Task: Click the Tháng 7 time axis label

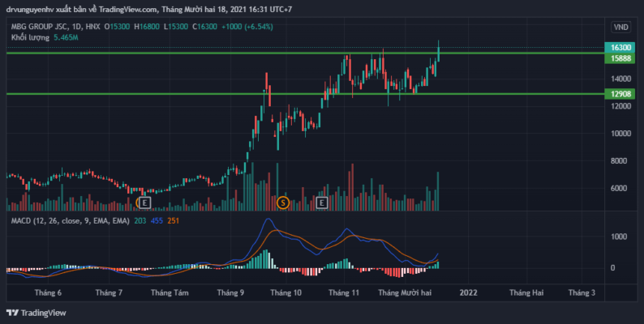Action: pyautogui.click(x=109, y=292)
